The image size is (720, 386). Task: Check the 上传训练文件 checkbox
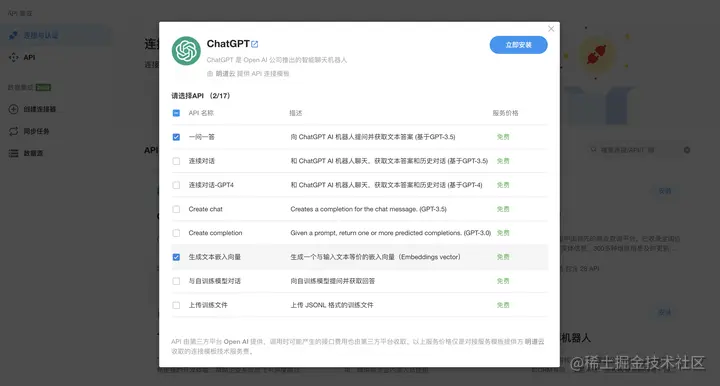click(x=176, y=305)
